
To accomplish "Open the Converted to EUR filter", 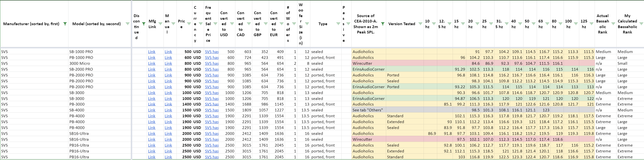I will (282, 24).
